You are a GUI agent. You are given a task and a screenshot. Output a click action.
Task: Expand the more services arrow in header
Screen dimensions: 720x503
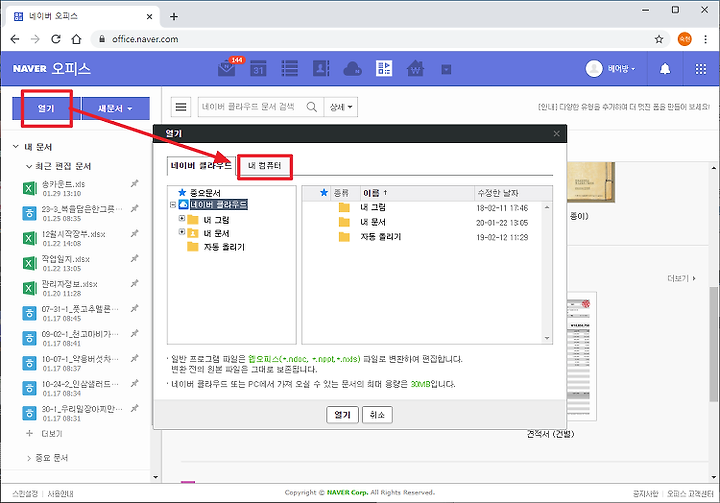click(446, 69)
